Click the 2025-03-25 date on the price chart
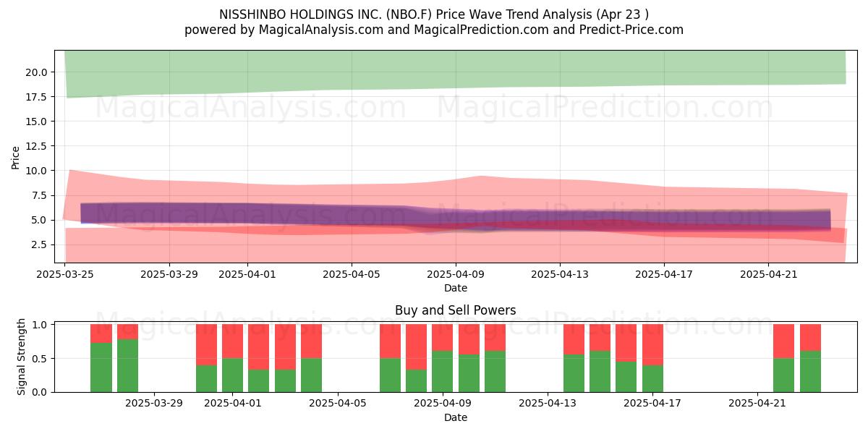Screen dimensions: 868x434 point(65,275)
